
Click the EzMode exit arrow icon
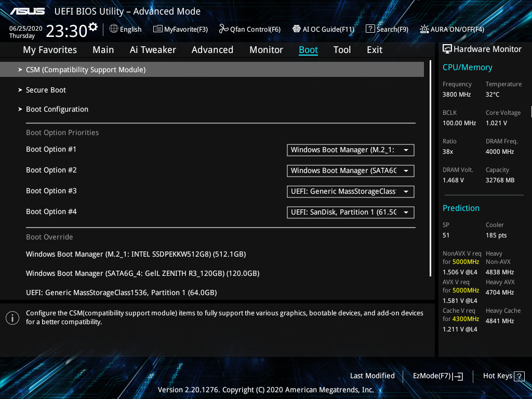pyautogui.click(x=458, y=376)
